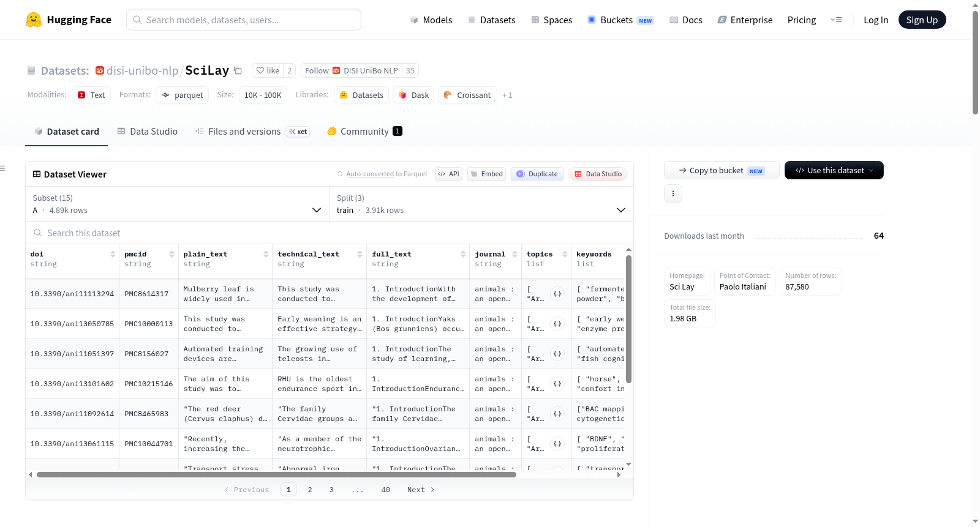Image resolution: width=980 pixels, height=527 pixels.
Task: Expand topics cell for PMC10215146 row
Action: (557, 384)
